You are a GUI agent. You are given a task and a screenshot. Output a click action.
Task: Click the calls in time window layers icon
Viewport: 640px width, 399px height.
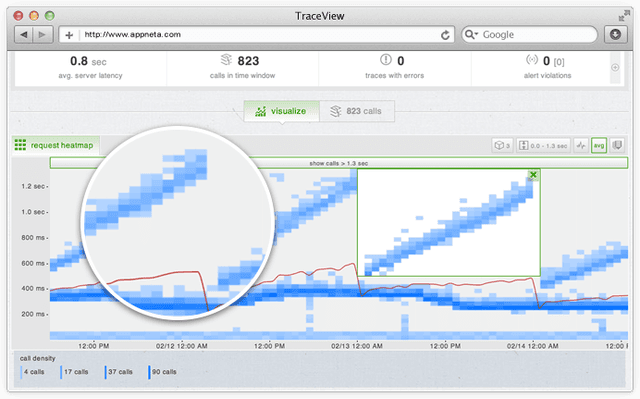226,60
